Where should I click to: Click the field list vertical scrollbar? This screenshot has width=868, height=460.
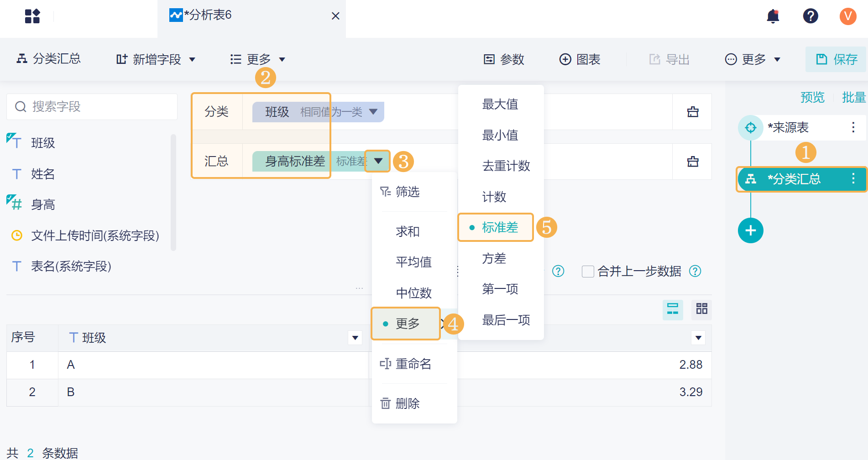[173, 192]
